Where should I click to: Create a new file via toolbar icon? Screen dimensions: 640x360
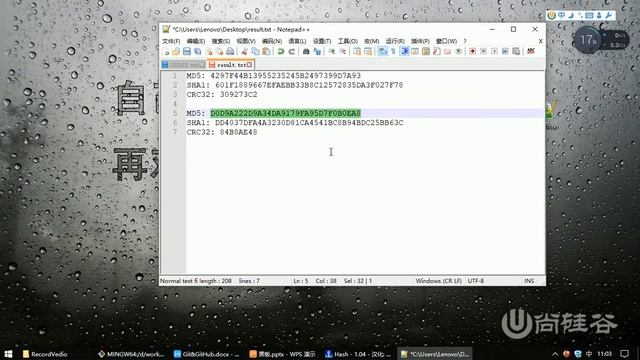166,51
